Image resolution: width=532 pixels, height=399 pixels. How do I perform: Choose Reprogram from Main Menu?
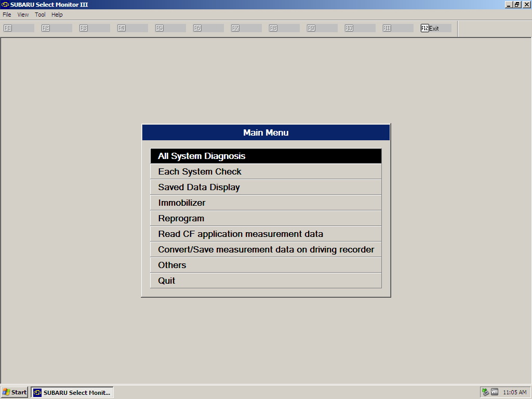point(265,219)
